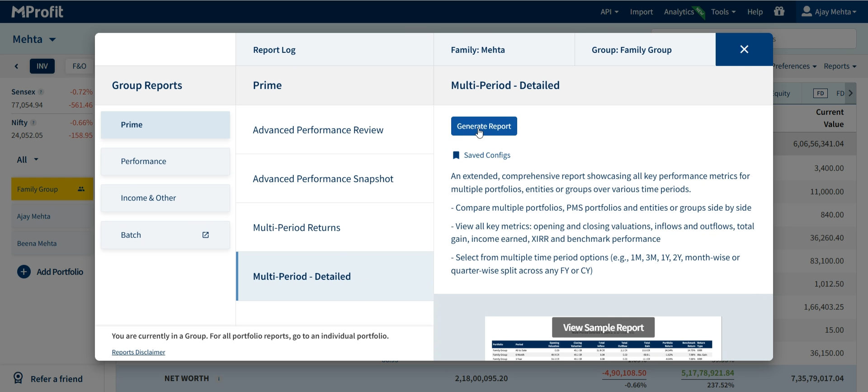
Task: Click the Sensex help question icon
Action: 41,92
